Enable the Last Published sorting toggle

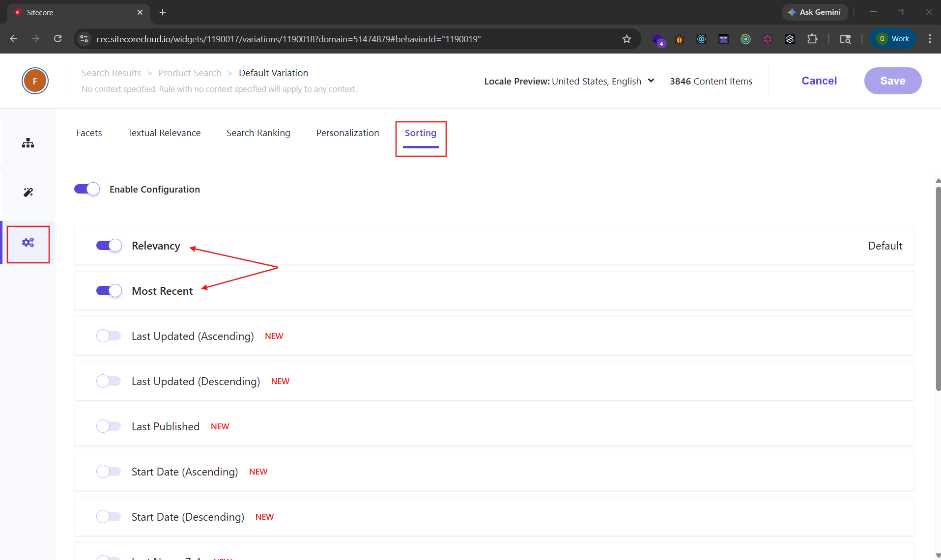point(109,426)
